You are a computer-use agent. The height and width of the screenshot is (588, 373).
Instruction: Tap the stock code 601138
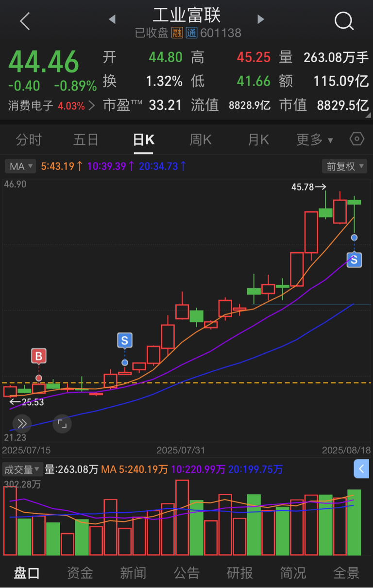coord(220,33)
